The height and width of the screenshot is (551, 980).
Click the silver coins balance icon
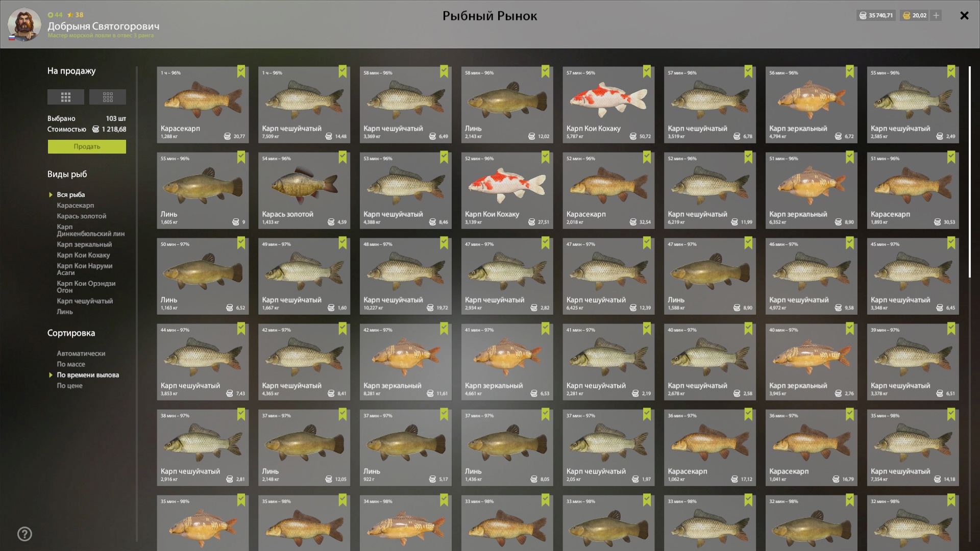(x=863, y=16)
